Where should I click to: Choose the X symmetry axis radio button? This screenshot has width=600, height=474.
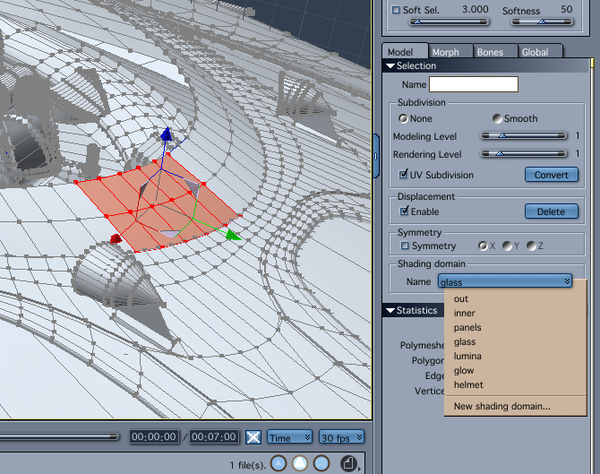click(483, 246)
